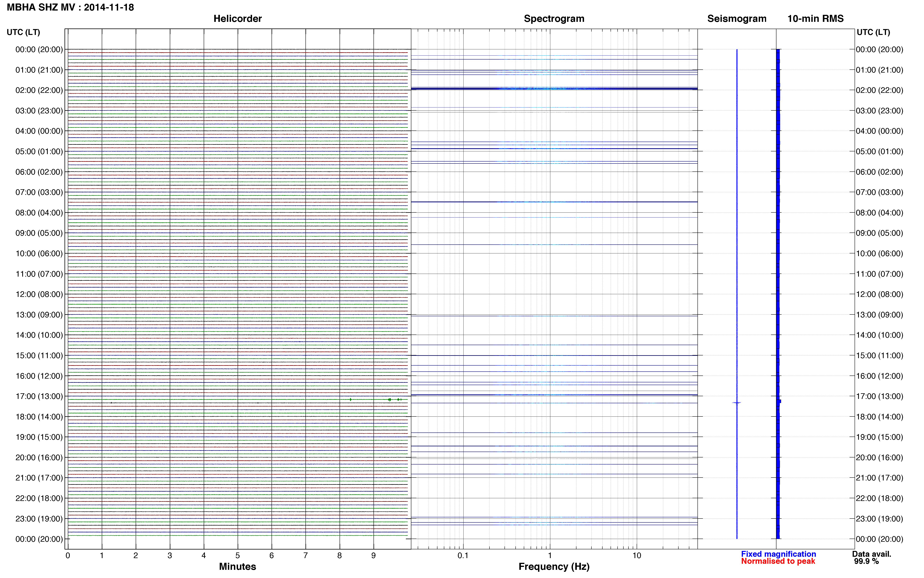Click the 'Data avail.' label
The image size is (924, 578).
tap(872, 554)
